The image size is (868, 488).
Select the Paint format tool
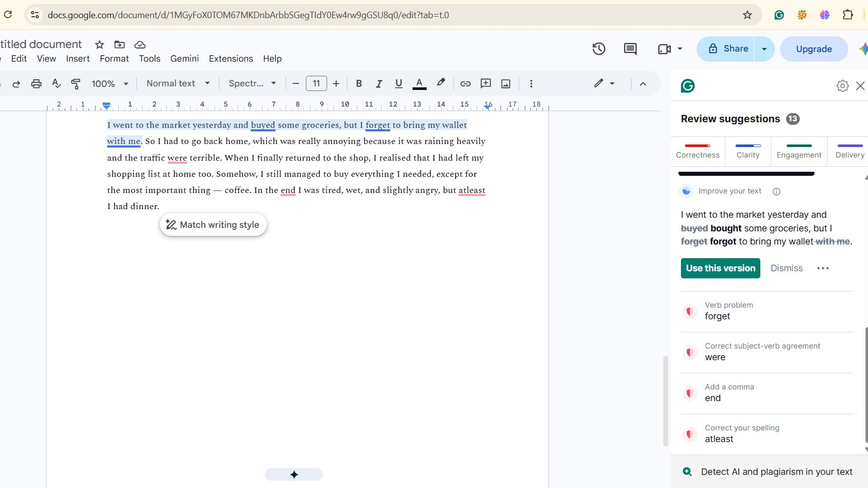pyautogui.click(x=76, y=84)
